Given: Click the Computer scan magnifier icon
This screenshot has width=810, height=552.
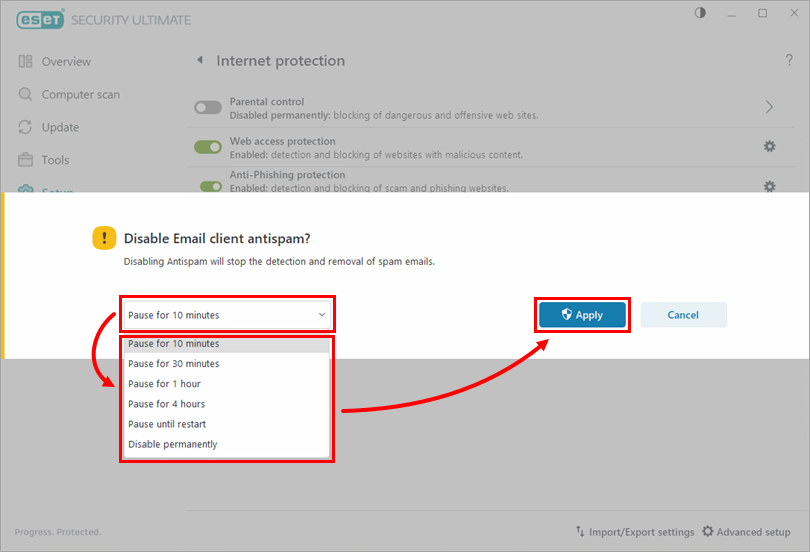Looking at the screenshot, I should point(25,95).
